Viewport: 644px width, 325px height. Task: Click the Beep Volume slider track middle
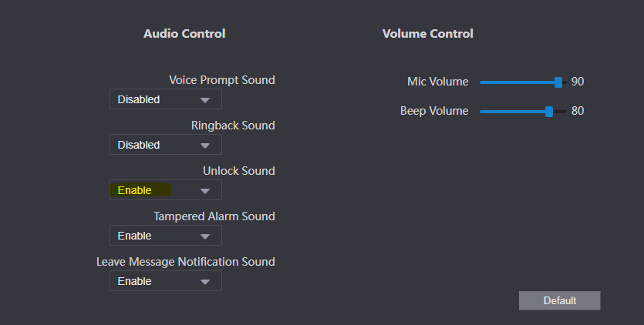(523, 111)
